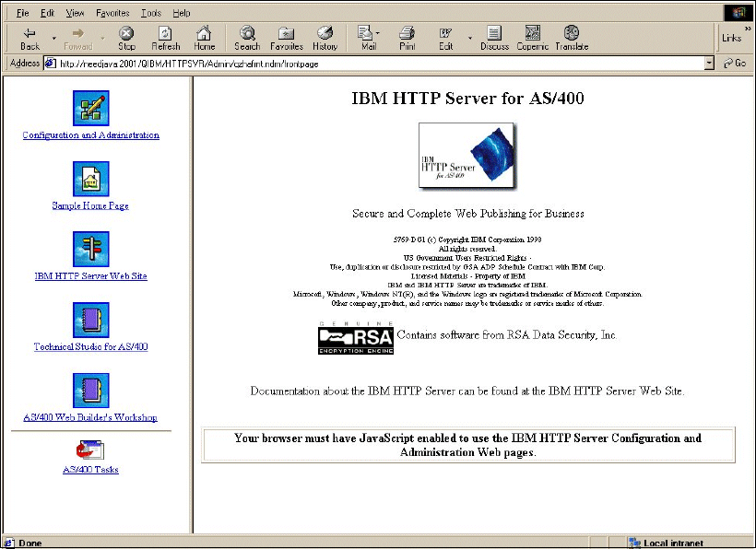756x549 pixels.
Task: Click the Configuration and Administration icon
Action: pos(90,109)
